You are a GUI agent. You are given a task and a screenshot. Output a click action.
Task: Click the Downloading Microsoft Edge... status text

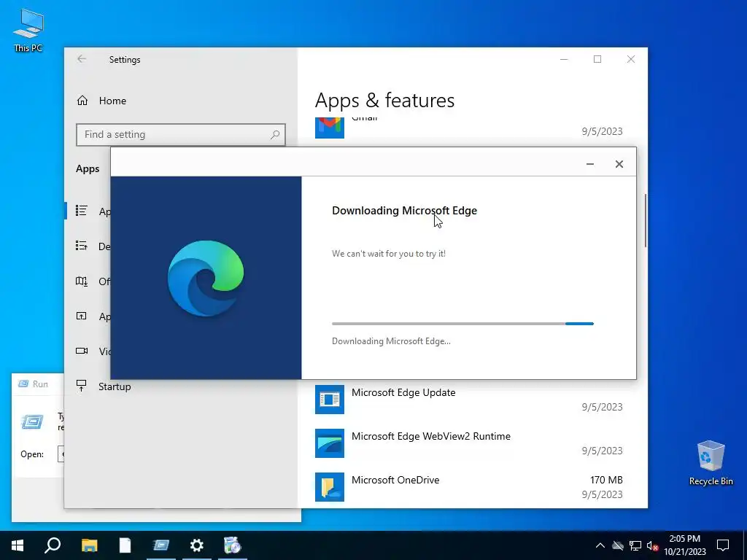click(391, 341)
